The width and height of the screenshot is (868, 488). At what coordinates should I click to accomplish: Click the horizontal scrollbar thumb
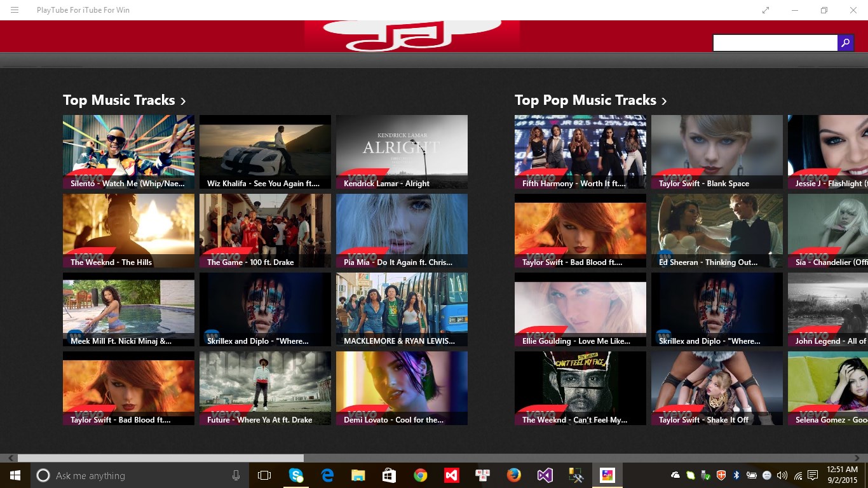pyautogui.click(x=161, y=458)
